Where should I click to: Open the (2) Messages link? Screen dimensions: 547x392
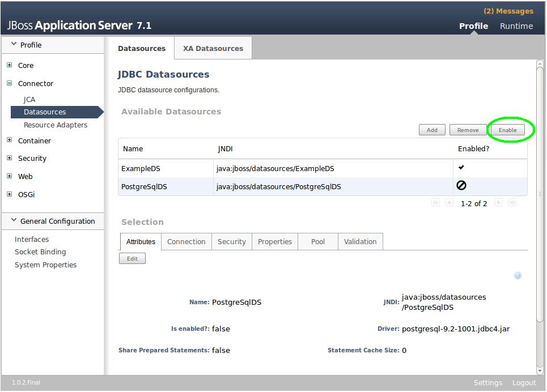tap(508, 11)
